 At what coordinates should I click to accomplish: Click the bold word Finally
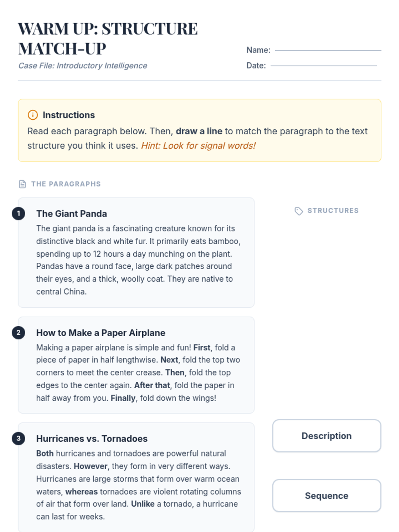(123, 398)
